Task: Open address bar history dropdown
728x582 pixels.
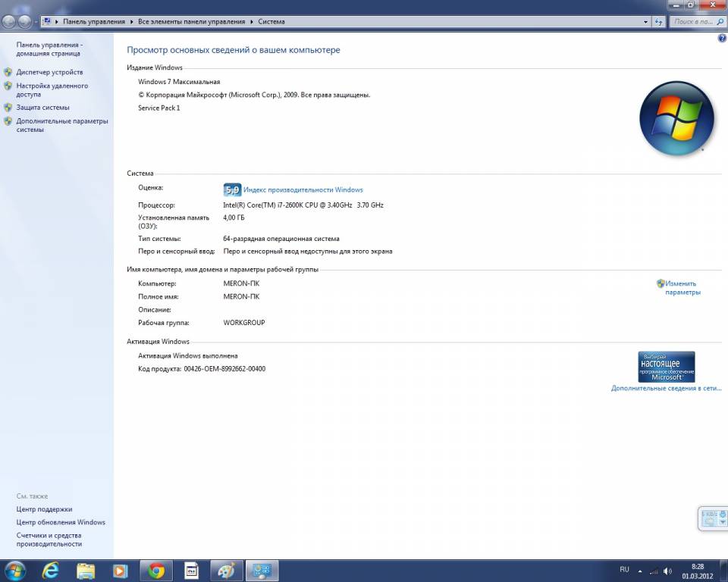Action: coord(645,21)
